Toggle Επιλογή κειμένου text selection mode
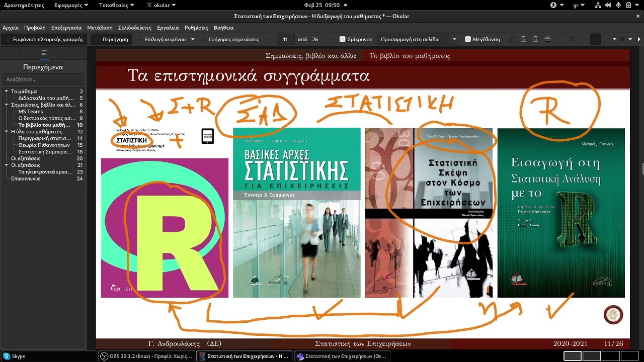644x362 pixels. point(161,39)
